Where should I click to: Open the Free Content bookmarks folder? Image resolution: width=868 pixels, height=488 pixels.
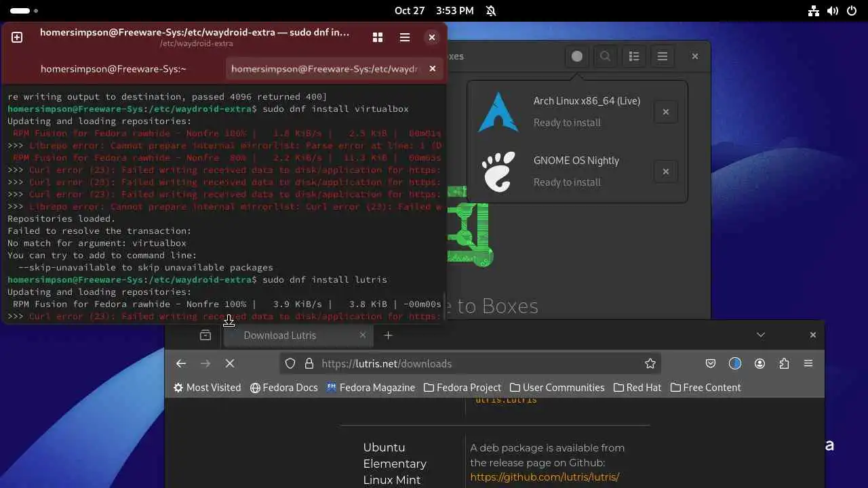coord(705,388)
